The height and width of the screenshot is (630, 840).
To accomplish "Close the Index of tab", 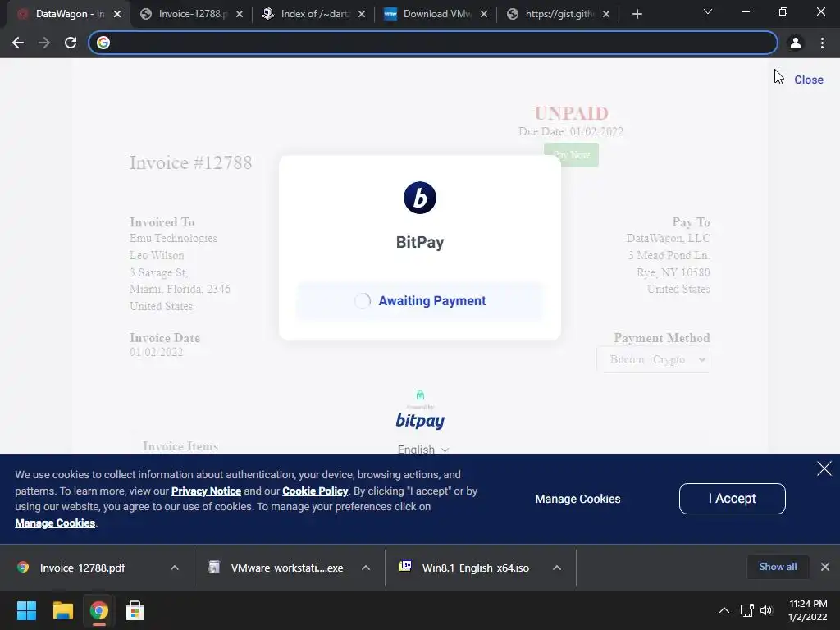I will click(362, 15).
